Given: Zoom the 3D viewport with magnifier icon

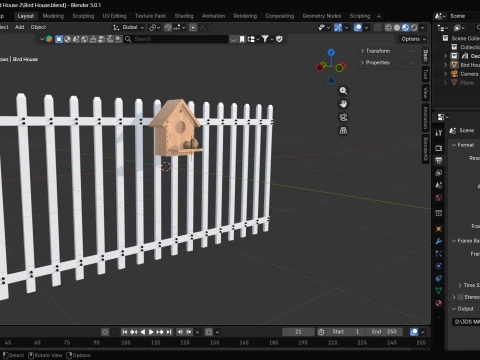Looking at the screenshot, I should pyautogui.click(x=343, y=91).
